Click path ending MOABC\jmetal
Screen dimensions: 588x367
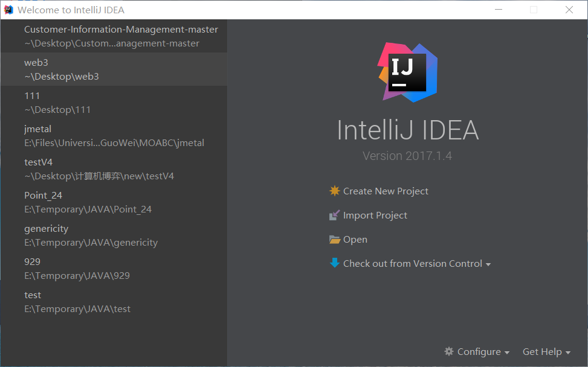pyautogui.click(x=114, y=143)
